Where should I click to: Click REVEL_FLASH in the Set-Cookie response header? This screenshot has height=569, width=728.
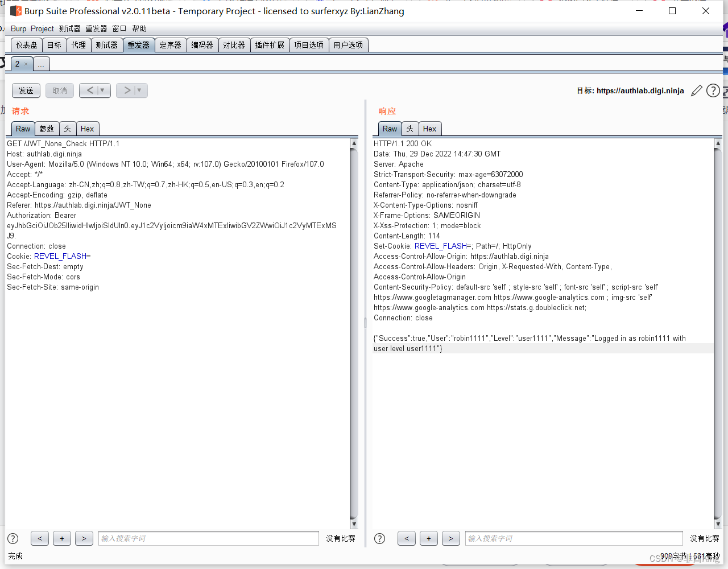(x=441, y=246)
